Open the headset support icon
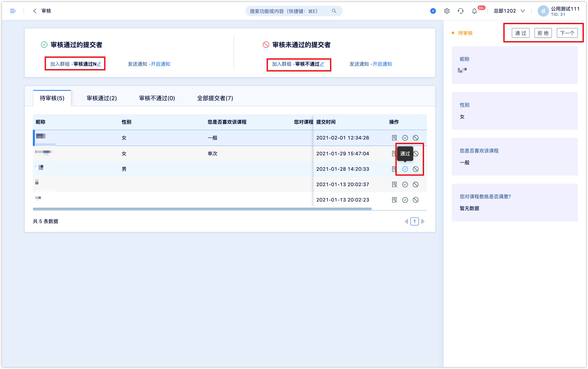This screenshot has width=588, height=369. (460, 11)
